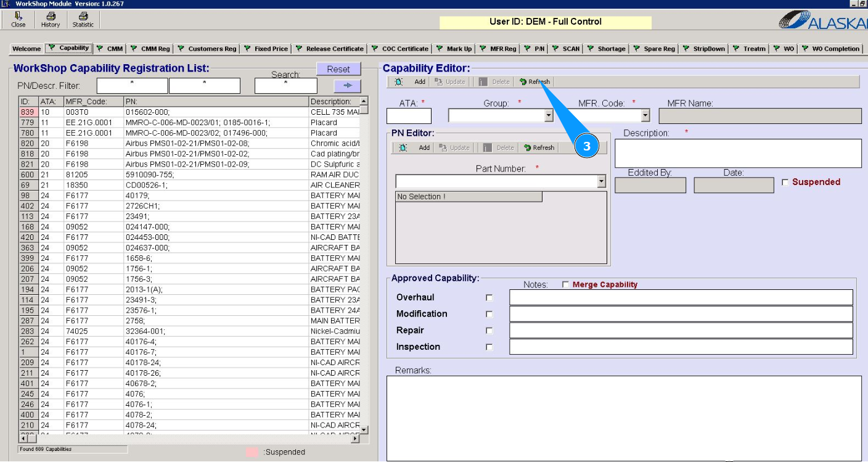This screenshot has width=868, height=462.
Task: Click MFR code 81205 in the list
Action: tap(94, 175)
